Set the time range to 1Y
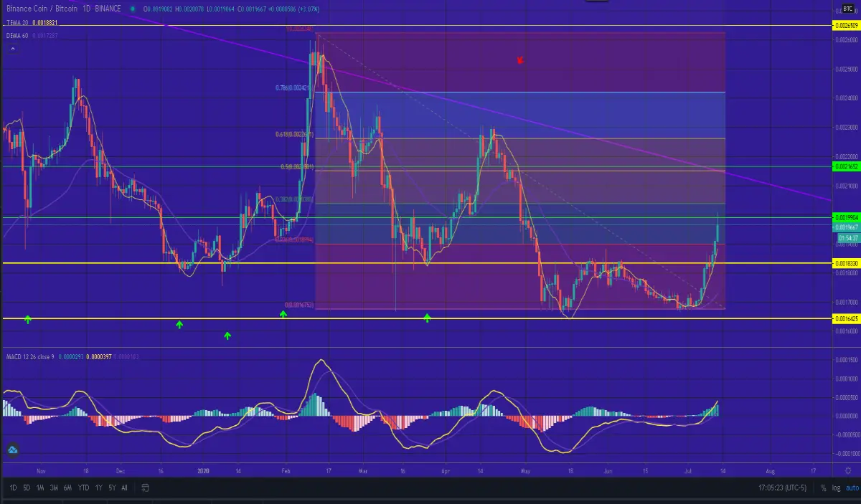 tap(98, 488)
